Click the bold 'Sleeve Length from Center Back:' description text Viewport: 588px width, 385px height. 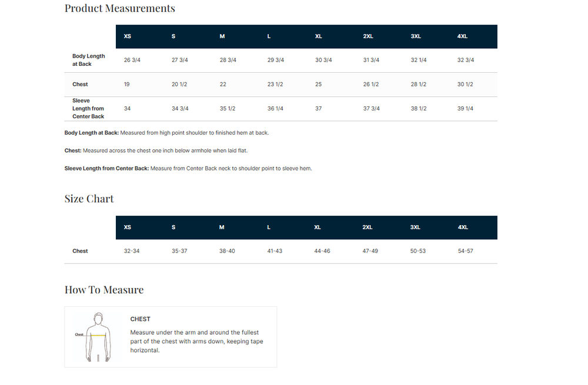click(x=106, y=169)
